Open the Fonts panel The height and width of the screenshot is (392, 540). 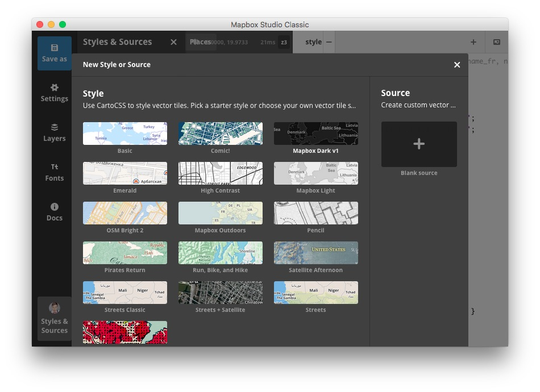(55, 172)
